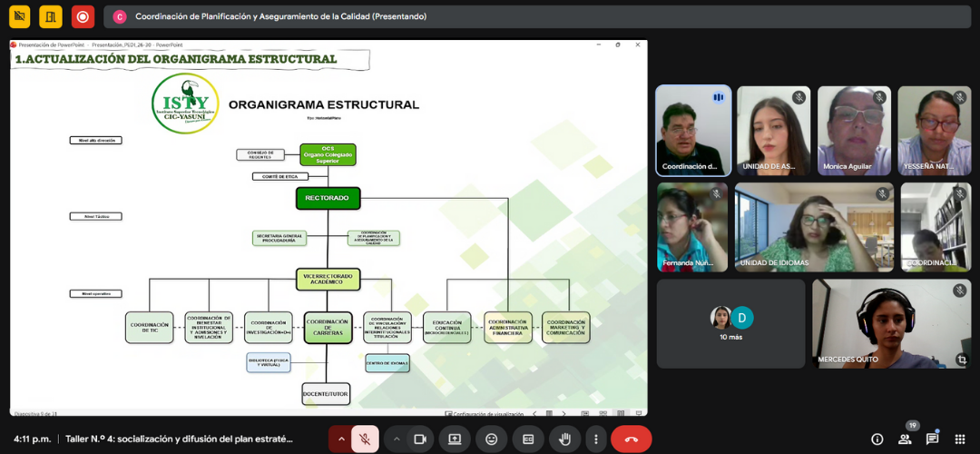Raise your hand

click(x=564, y=439)
